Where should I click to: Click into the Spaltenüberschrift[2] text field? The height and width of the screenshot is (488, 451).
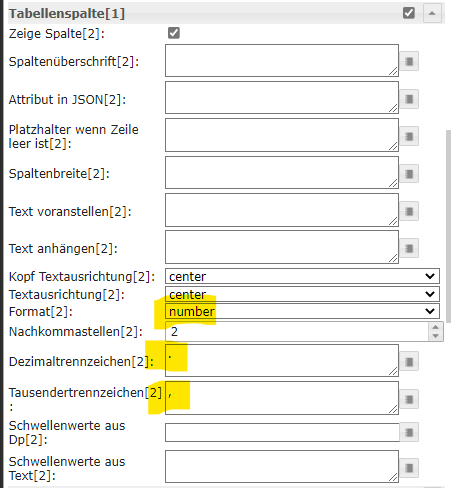[x=282, y=61]
